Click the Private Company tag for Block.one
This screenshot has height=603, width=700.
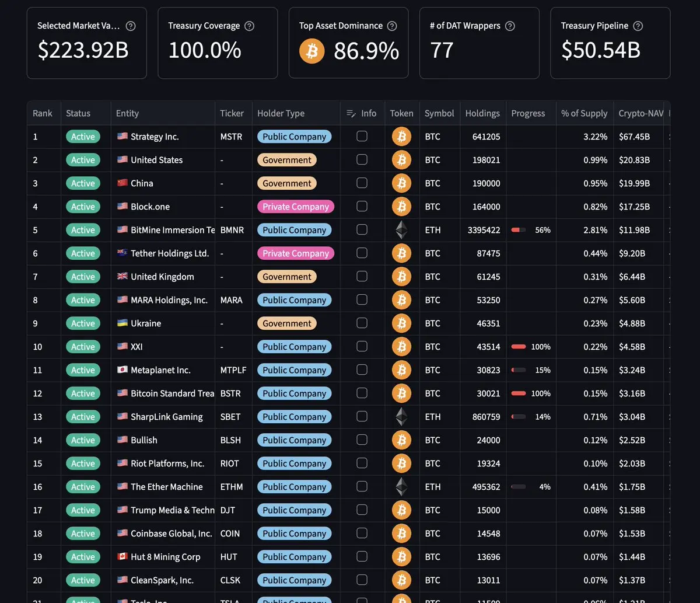(x=296, y=207)
